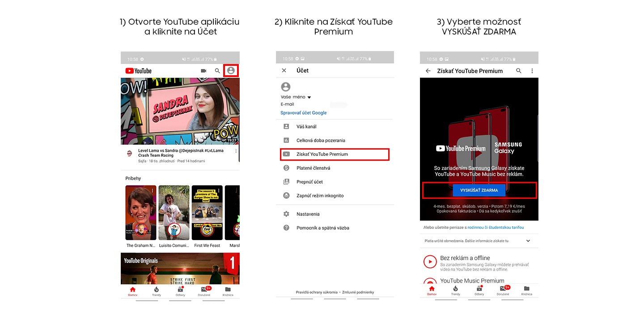Viewport: 644px width, 318px height.
Task: Select Doručené tab in first phone screen
Action: tap(204, 291)
